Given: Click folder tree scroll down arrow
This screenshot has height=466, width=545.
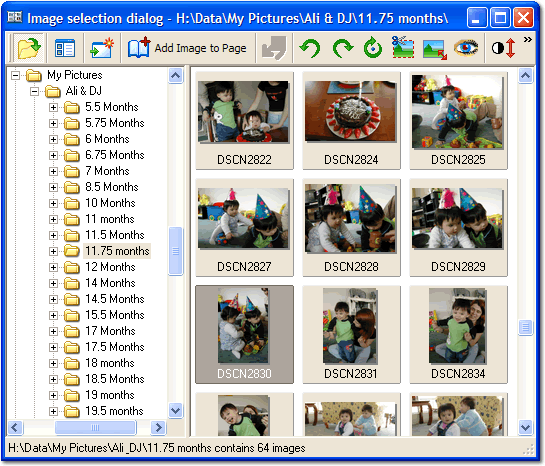Looking at the screenshot, I should pyautogui.click(x=176, y=410).
